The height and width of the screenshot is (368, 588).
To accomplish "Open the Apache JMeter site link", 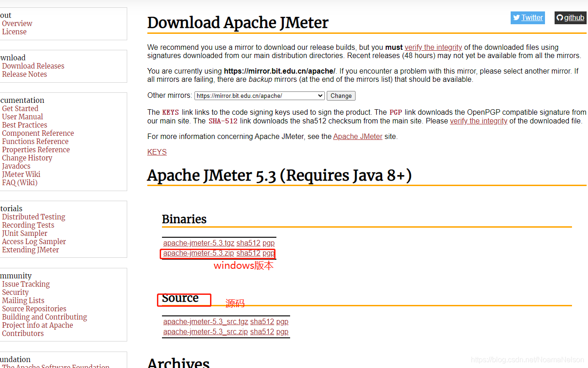I will click(358, 136).
